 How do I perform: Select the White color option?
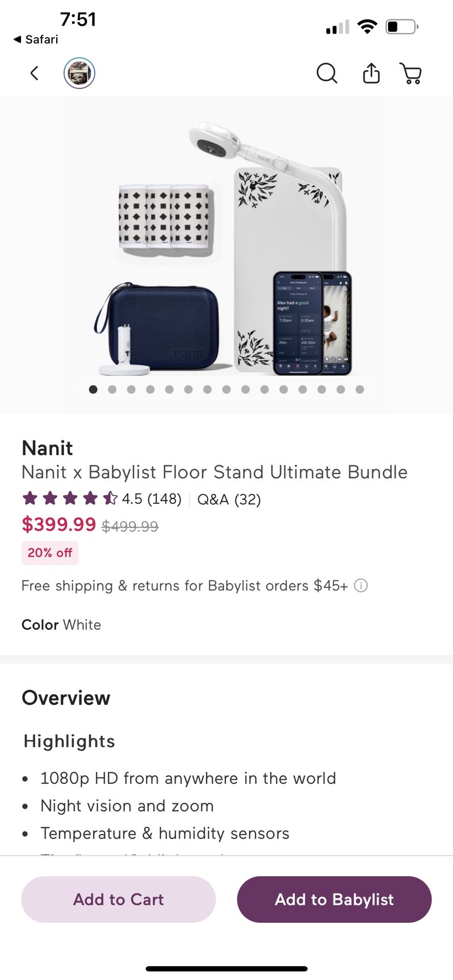[82, 625]
